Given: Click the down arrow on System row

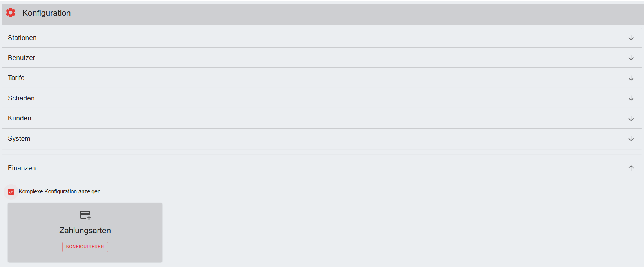Looking at the screenshot, I should [x=631, y=139].
